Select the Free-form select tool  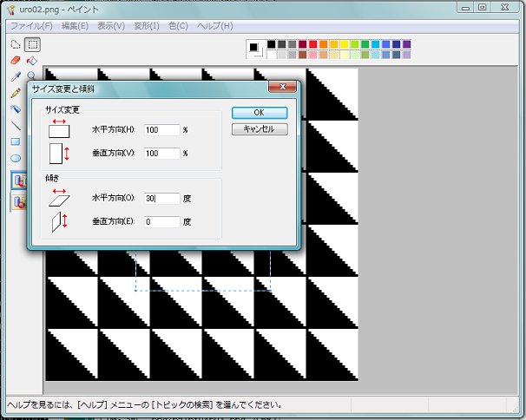[x=15, y=44]
